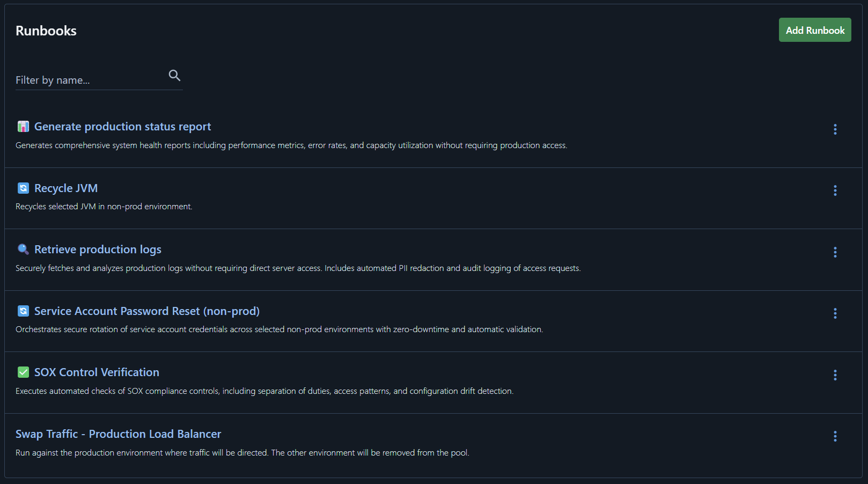Click the kebab icon on the Recycle JVM row

point(835,190)
